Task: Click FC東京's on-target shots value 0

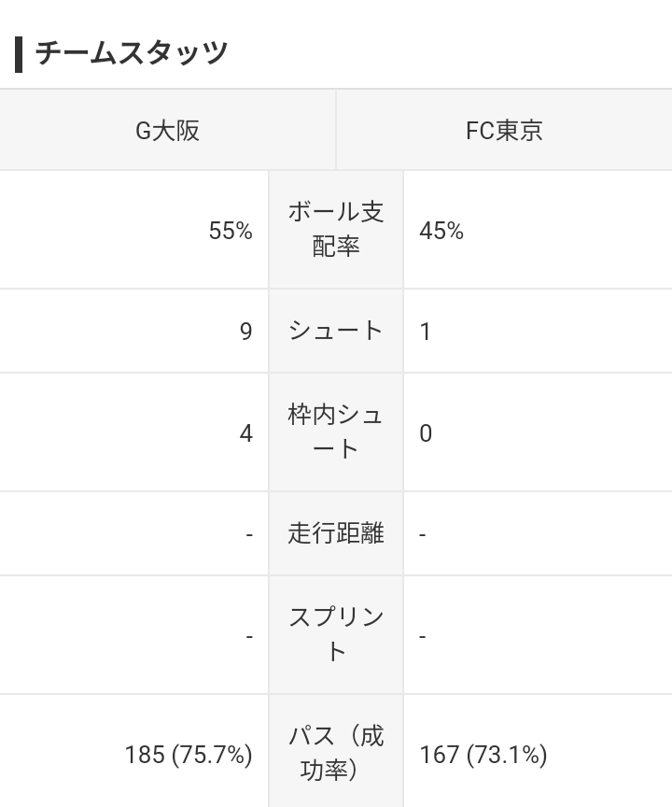Action: point(426,433)
